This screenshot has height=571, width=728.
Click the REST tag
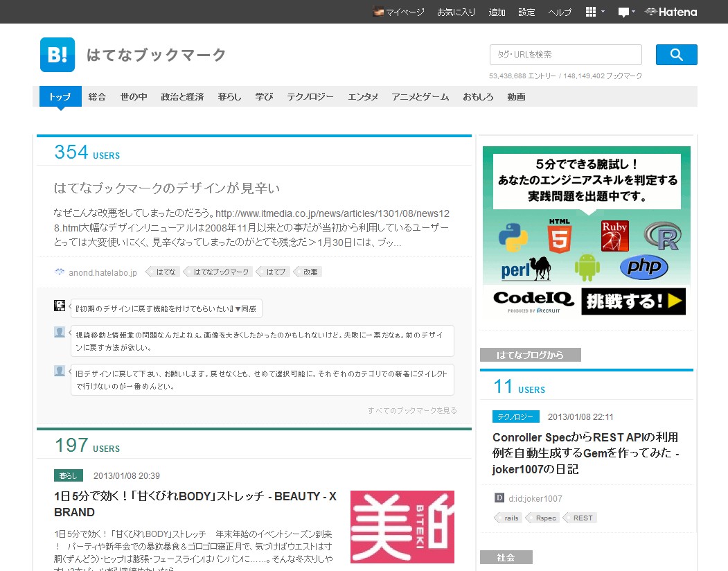click(x=580, y=518)
